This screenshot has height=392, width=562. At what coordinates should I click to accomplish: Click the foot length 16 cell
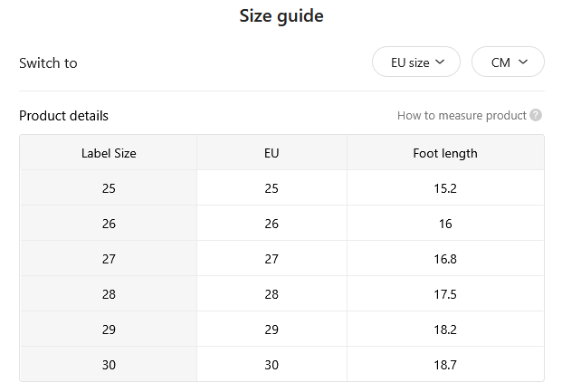(445, 223)
